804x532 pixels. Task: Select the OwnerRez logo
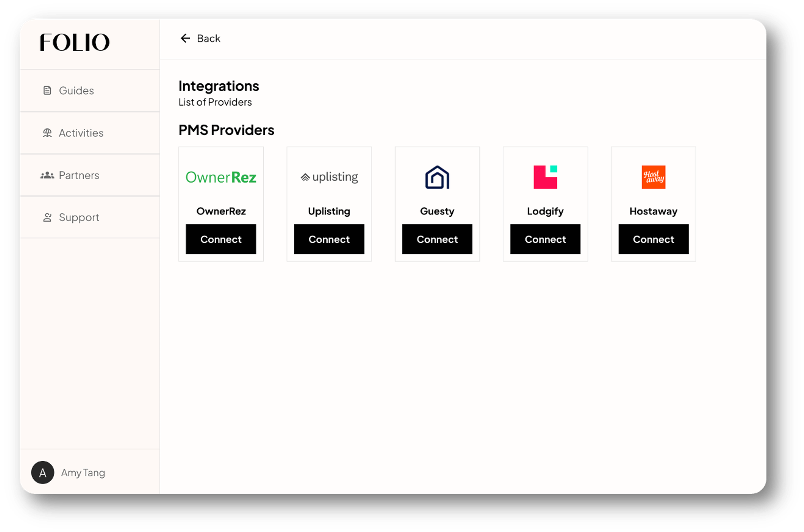(x=221, y=177)
